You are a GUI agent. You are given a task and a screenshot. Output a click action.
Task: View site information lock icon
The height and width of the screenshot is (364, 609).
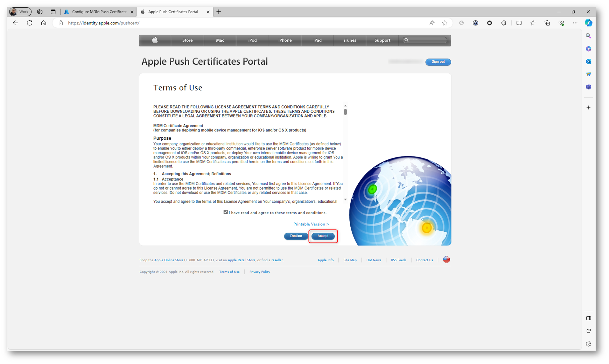(61, 23)
